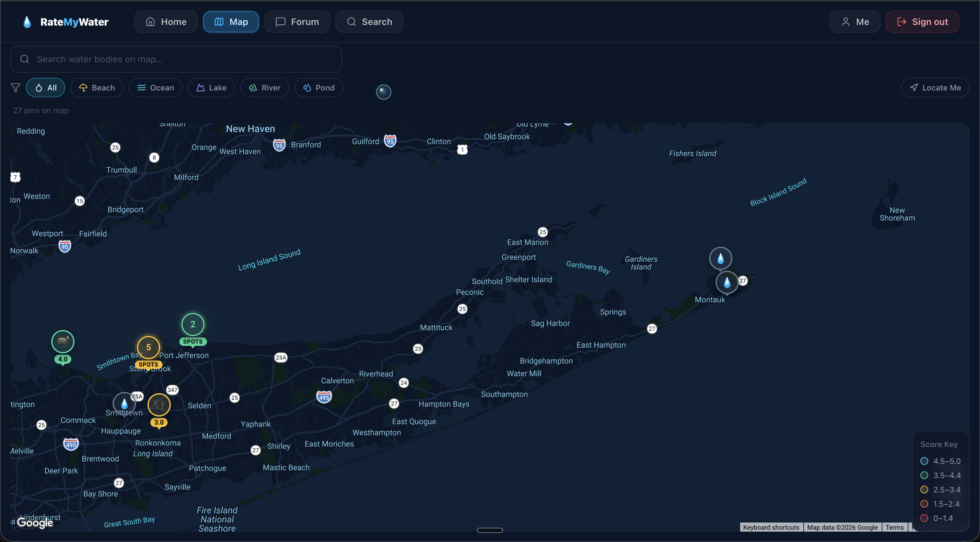Viewport: 980px width, 542px height.
Task: Toggle the All water types filter
Action: [46, 88]
